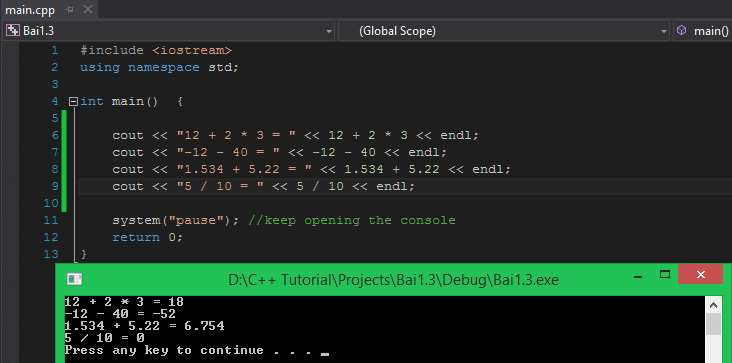Open the main() member dropdown
This screenshot has width=732, height=363.
(703, 31)
